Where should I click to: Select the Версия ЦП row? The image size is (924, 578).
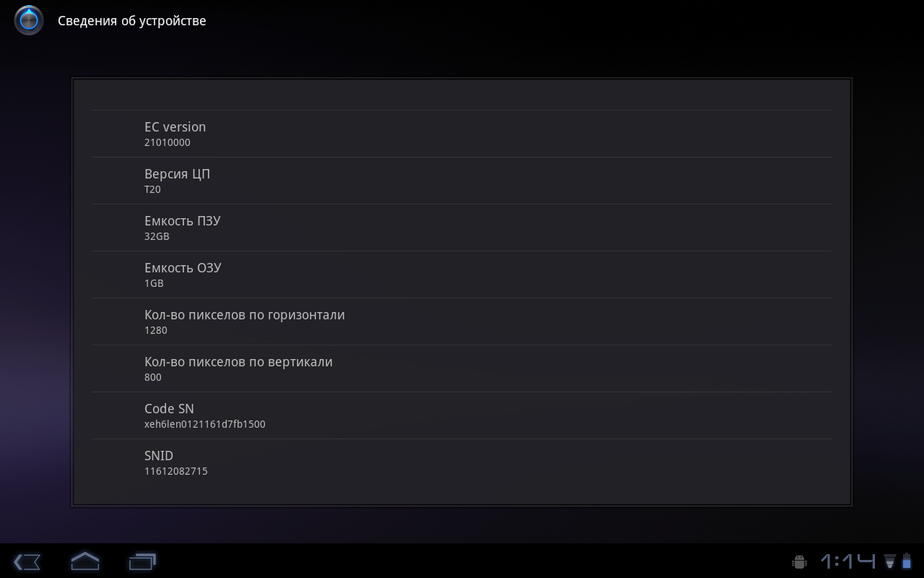click(462, 181)
